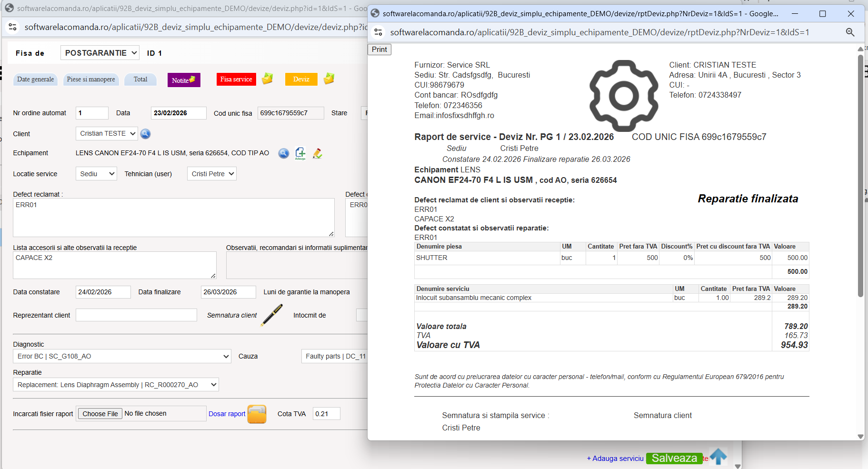Open folder icon next to Fisa service
The height and width of the screenshot is (469, 868).
(268, 79)
